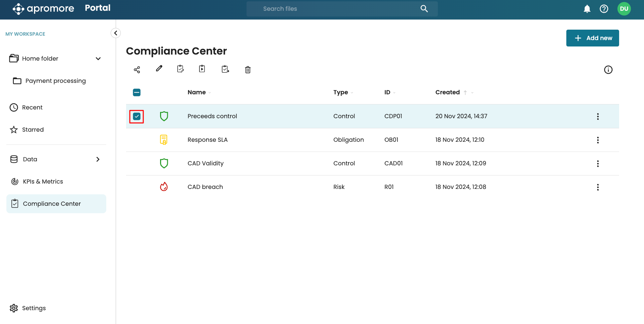Click the Add new button
The width and height of the screenshot is (644, 324).
click(592, 38)
